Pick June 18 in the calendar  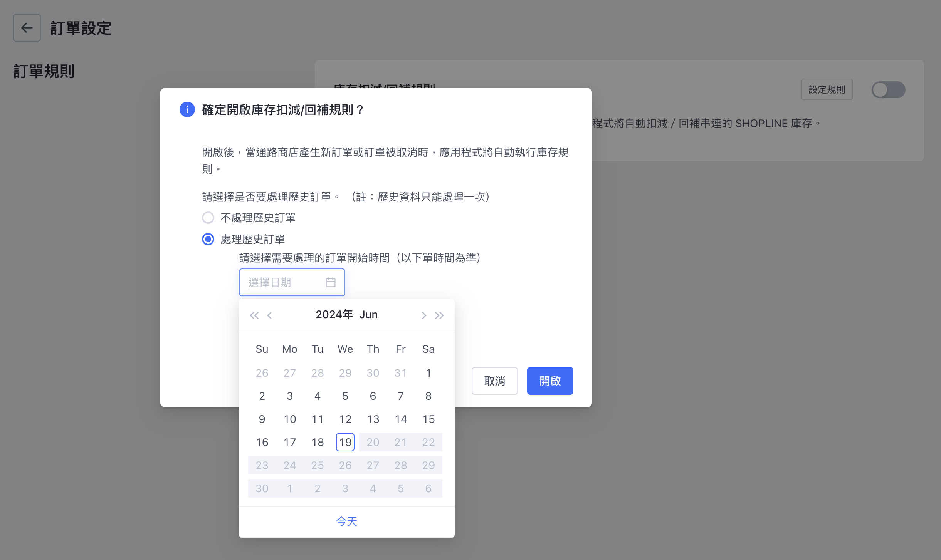click(x=318, y=442)
